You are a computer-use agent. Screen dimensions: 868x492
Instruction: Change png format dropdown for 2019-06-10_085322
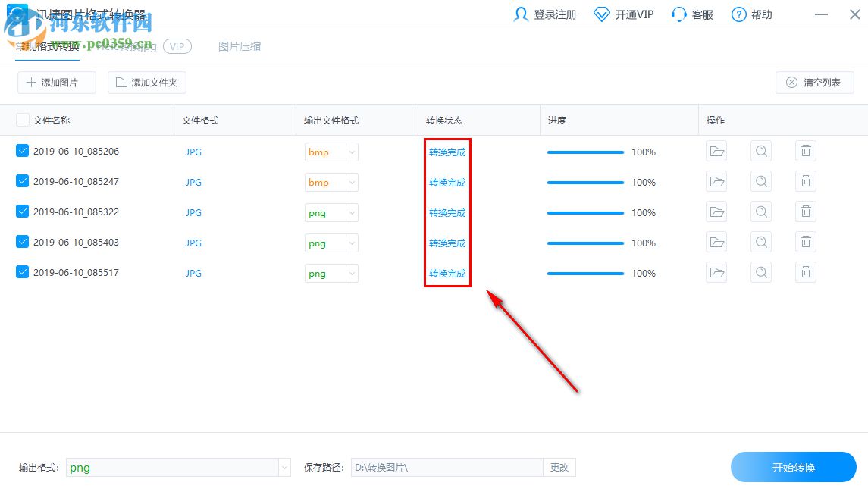pyautogui.click(x=352, y=212)
